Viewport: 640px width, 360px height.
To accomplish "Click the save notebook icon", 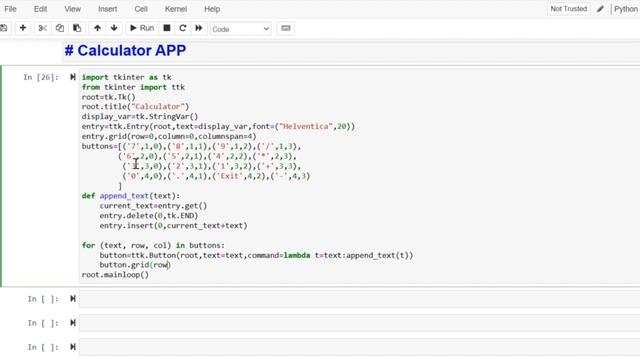I will point(3,28).
